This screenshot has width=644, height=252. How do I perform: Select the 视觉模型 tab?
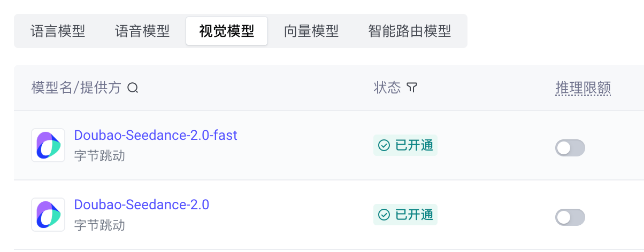click(227, 31)
